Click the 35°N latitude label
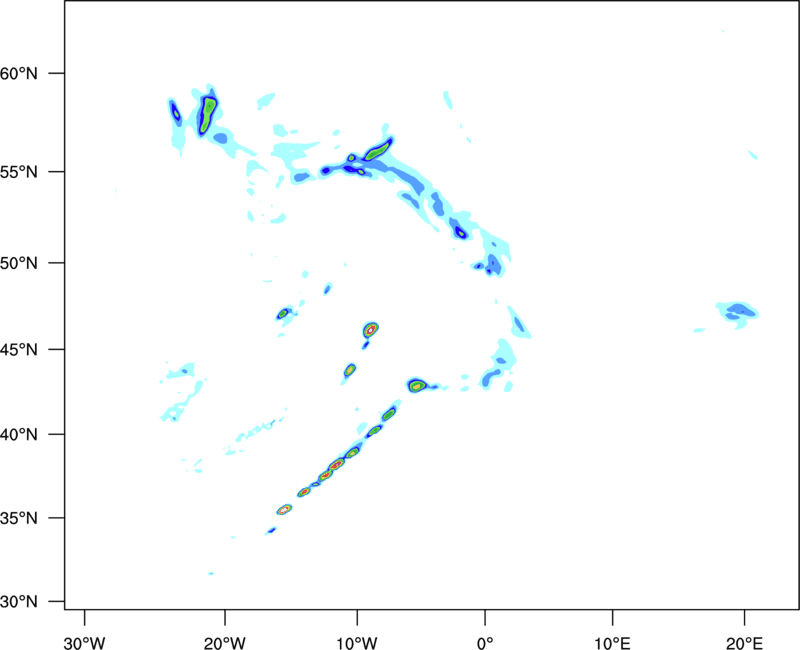The height and width of the screenshot is (650, 800). coord(19,518)
